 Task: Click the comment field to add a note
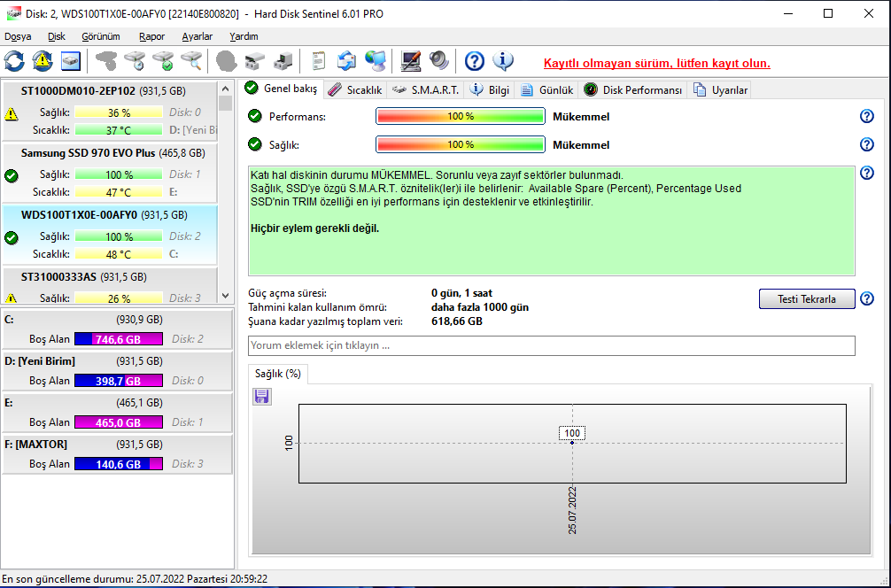[551, 345]
